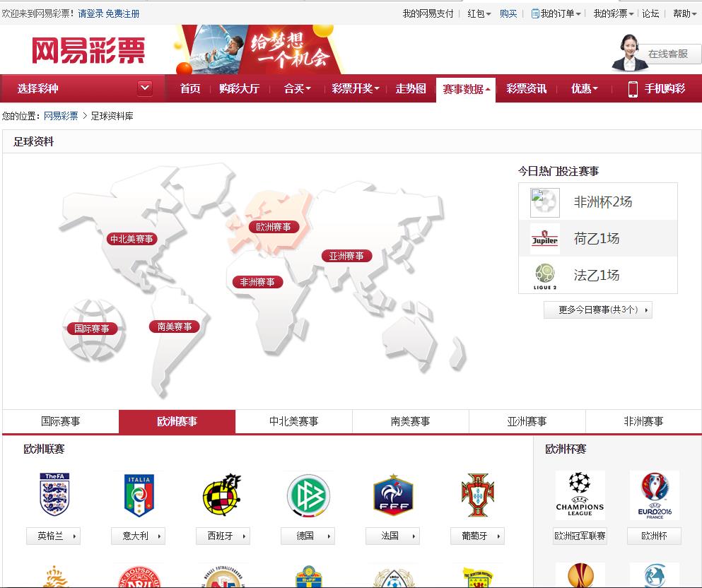
Task: Click the 给梦想一个机会 banner
Action: click(258, 49)
